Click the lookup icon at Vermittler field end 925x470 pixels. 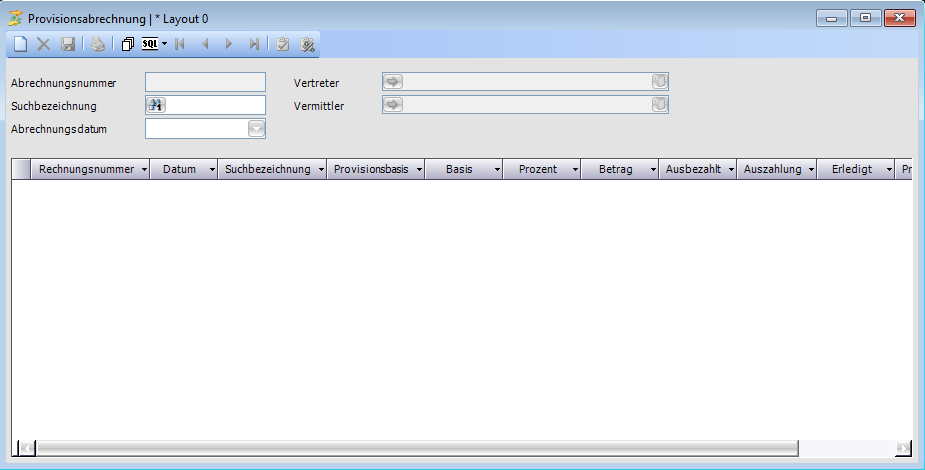(x=659, y=105)
